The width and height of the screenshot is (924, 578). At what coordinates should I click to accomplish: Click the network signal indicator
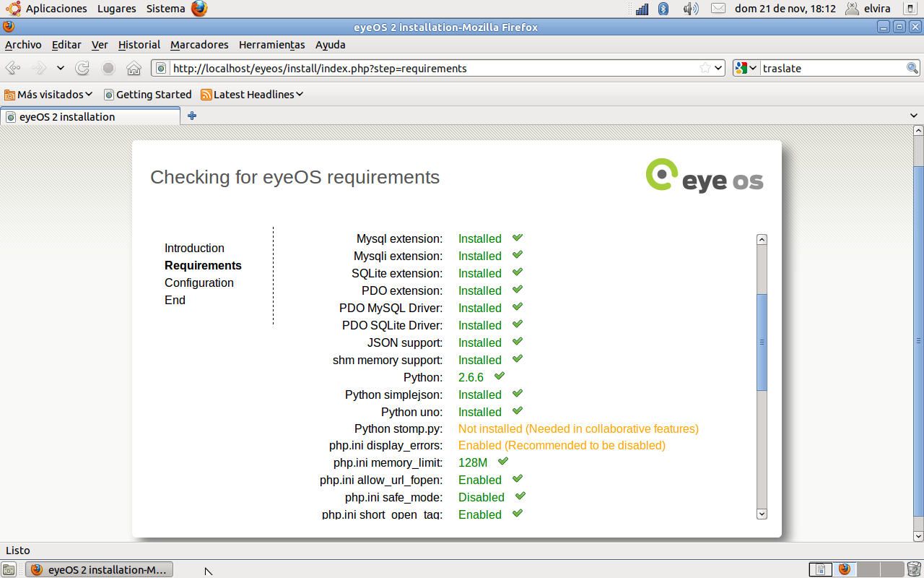point(642,9)
